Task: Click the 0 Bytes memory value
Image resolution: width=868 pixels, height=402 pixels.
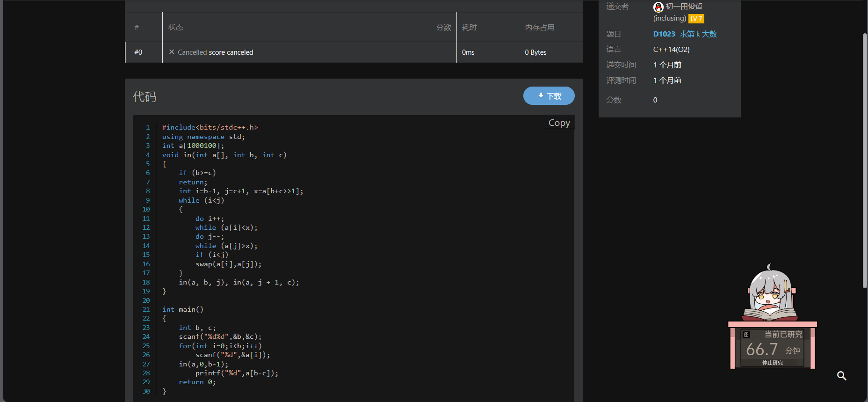Action: tap(535, 52)
